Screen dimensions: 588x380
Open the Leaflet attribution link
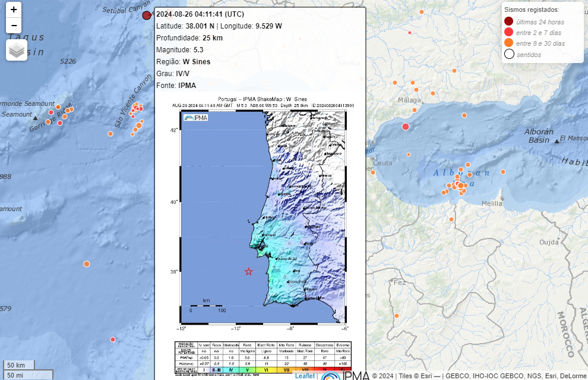coord(305,375)
